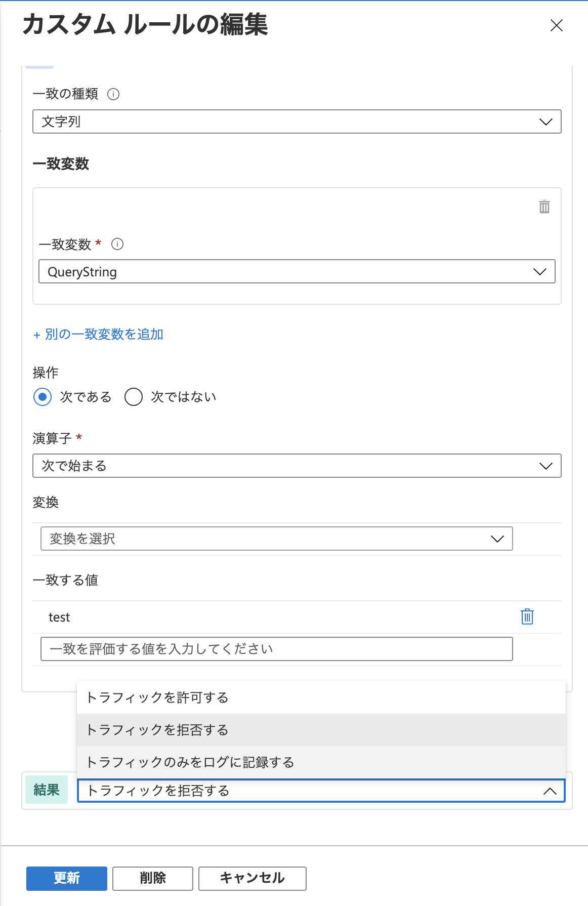Choose トラフィックを拒否する option in the list
Viewport: 588px width, 906px height.
[321, 730]
